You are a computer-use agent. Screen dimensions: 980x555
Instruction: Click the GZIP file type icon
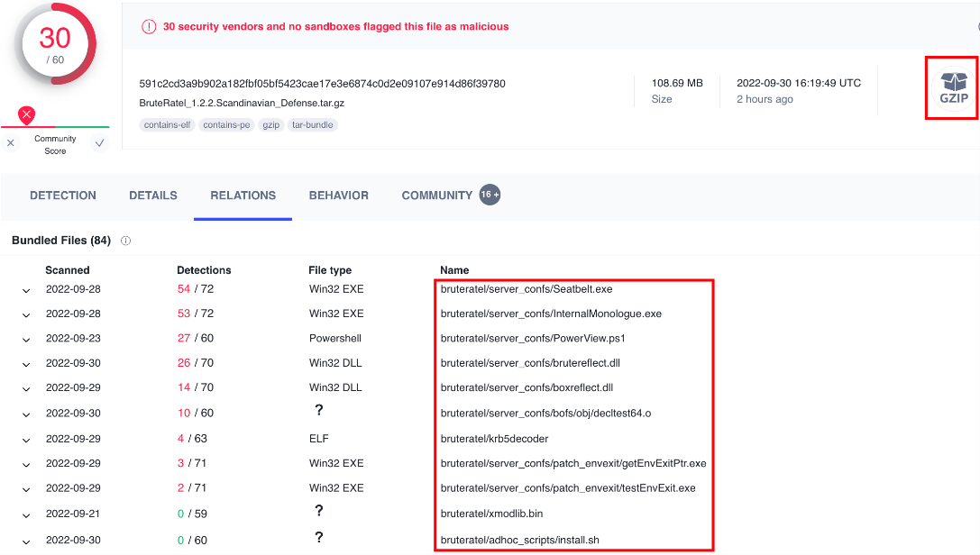(953, 88)
